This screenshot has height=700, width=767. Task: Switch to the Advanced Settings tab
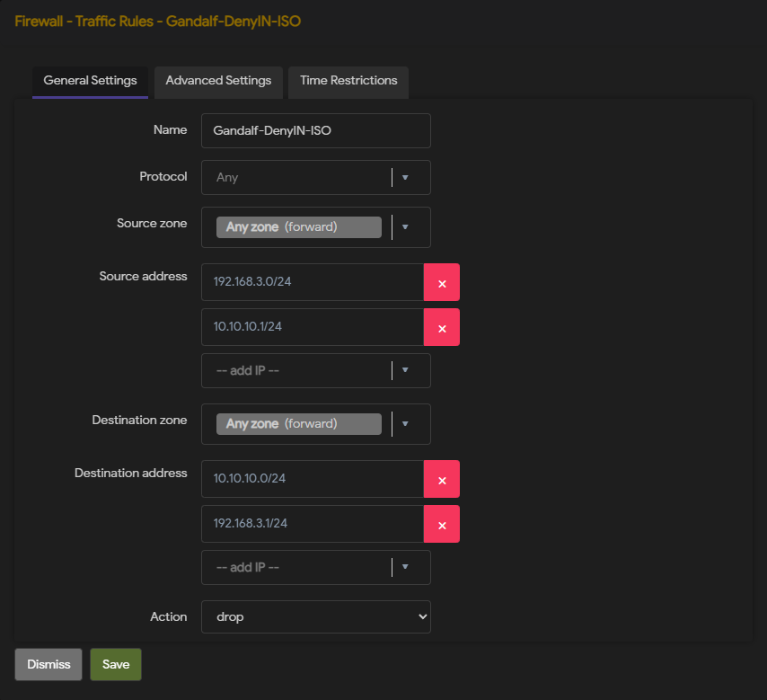pyautogui.click(x=218, y=83)
